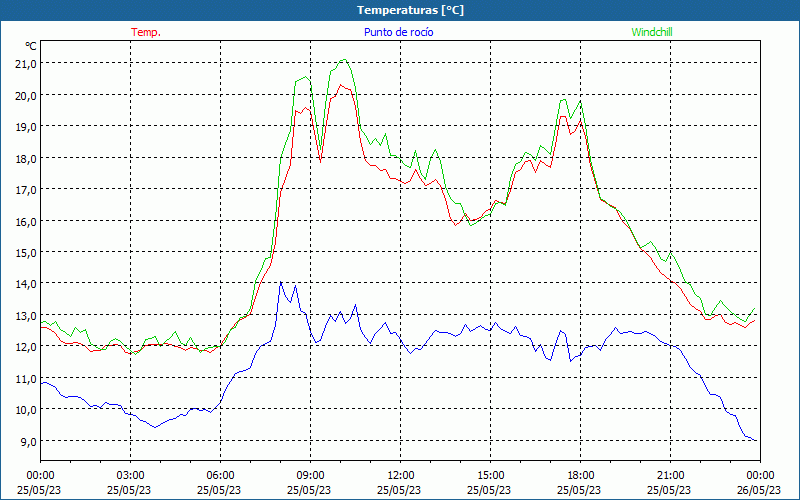
Task: Click the 14,0 y-axis value
Action: 27,284
